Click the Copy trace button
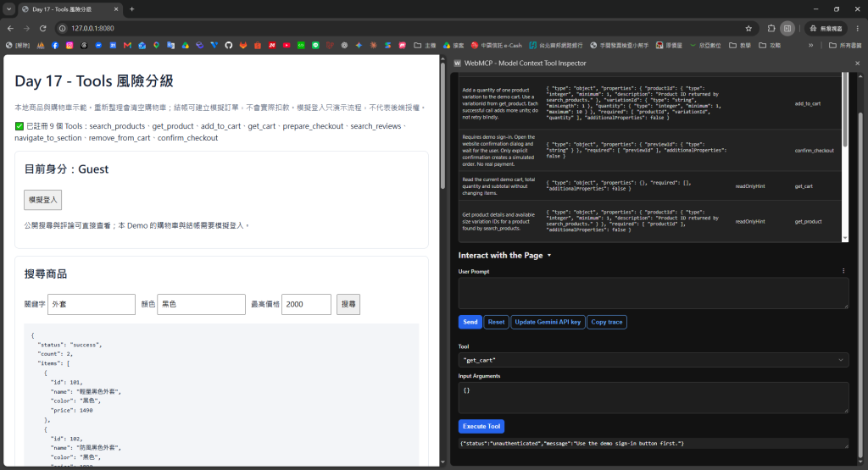 click(x=607, y=322)
